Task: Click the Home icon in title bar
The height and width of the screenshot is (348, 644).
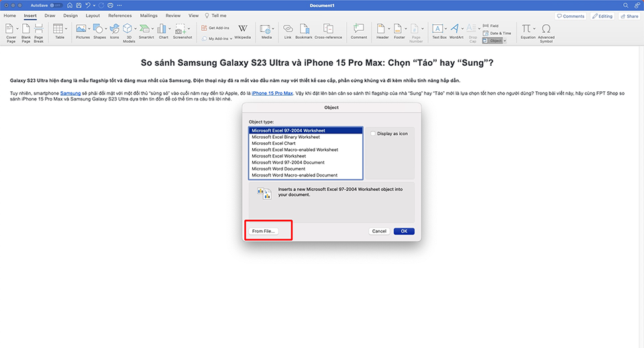Action: click(69, 5)
